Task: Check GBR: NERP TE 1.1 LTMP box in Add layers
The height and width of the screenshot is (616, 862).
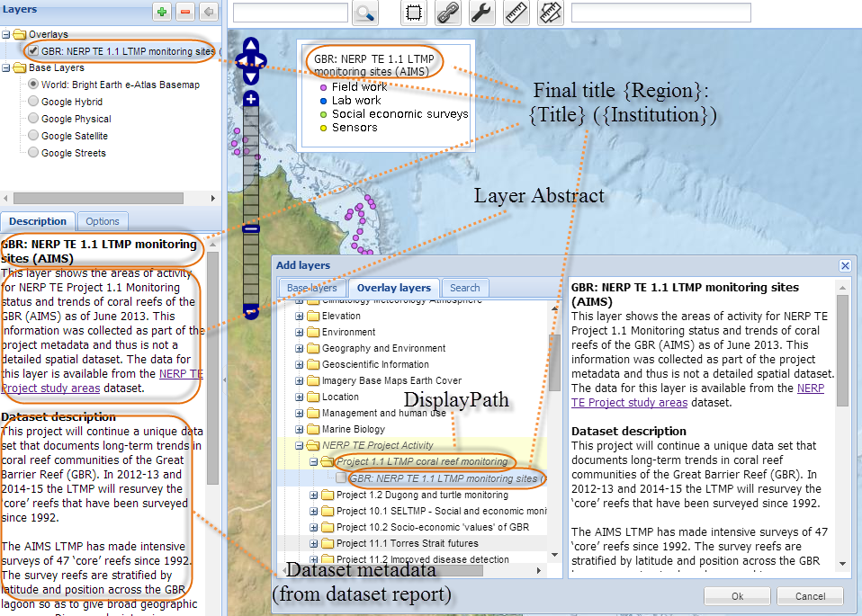Action: click(341, 478)
